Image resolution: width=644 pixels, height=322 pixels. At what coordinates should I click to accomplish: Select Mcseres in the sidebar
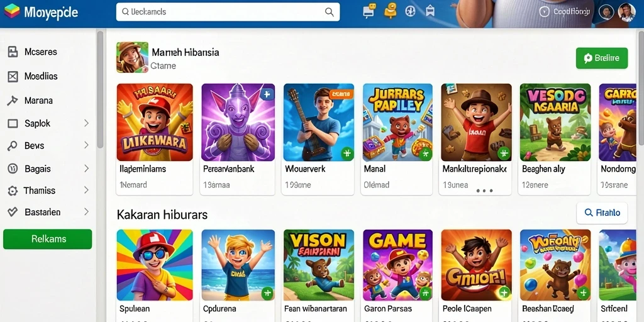pos(41,52)
